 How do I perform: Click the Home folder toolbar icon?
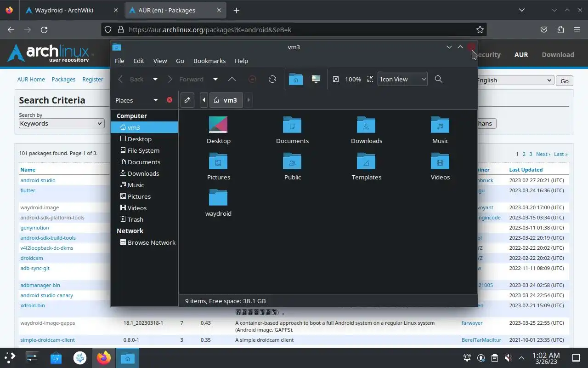[296, 79]
